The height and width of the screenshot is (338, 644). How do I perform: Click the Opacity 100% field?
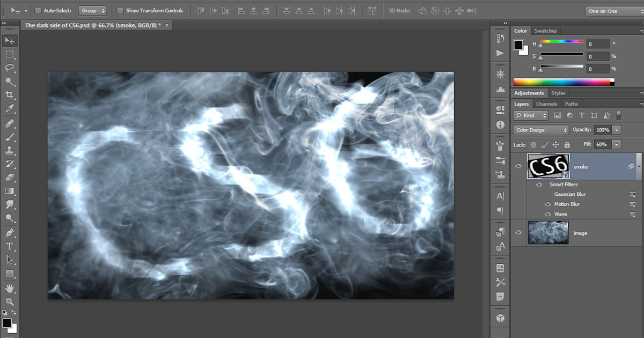602,130
